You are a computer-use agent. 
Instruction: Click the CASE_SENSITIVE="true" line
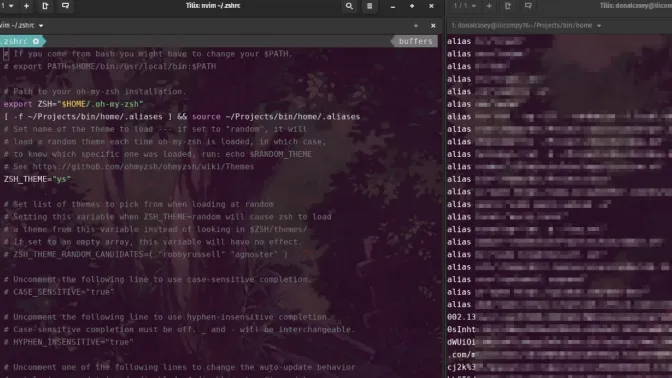click(x=59, y=292)
